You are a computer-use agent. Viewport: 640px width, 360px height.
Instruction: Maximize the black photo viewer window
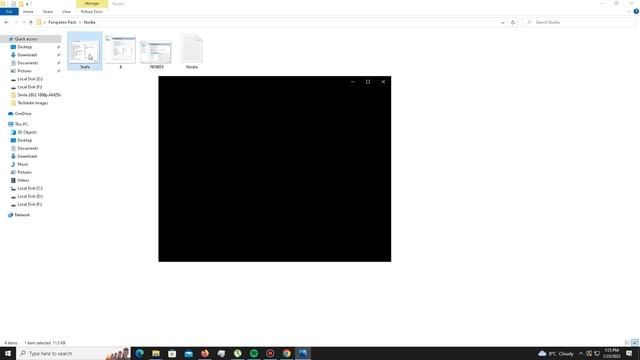point(368,82)
